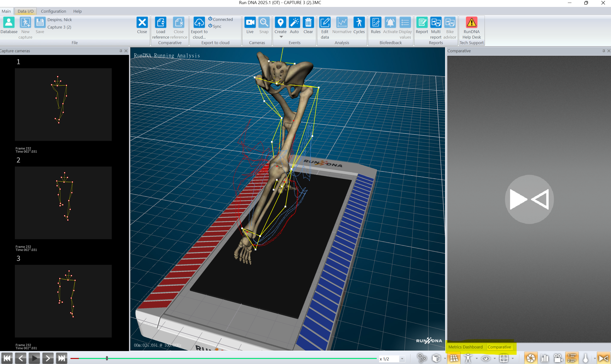Screen dimensions: 611x364
Task: Step forward one frame
Action: click(x=48, y=358)
